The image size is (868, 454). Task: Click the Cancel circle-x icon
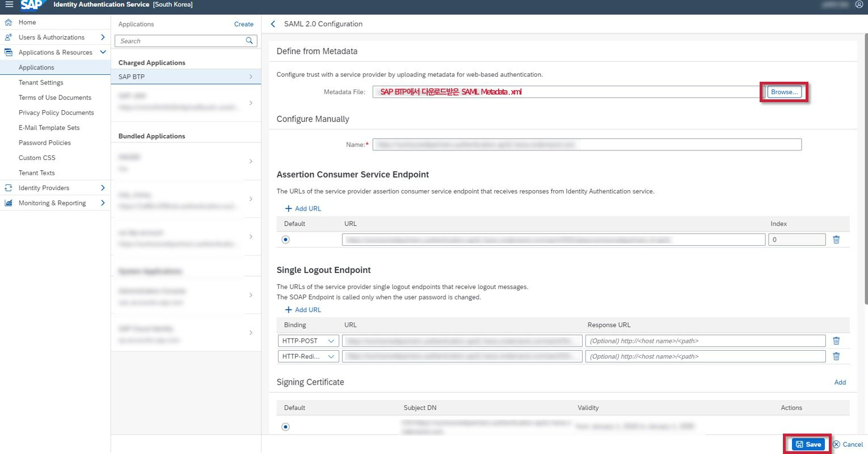point(836,444)
